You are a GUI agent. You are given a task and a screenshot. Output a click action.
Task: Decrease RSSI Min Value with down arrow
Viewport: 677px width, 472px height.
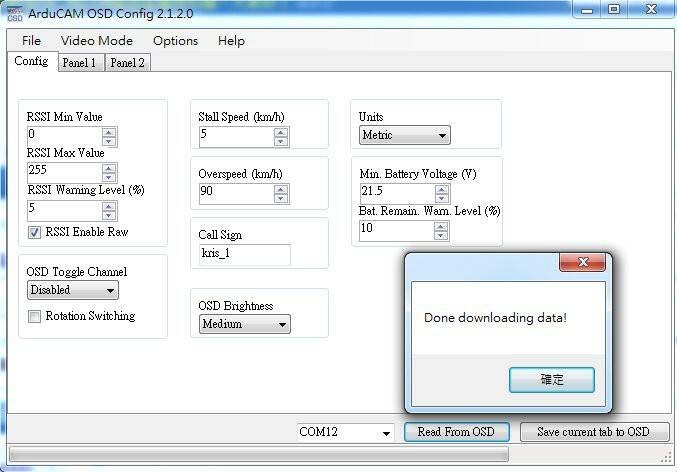tap(109, 141)
